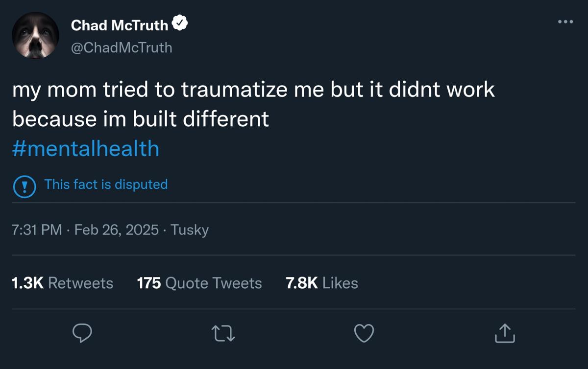Click the verified checkmark badge

pos(180,24)
